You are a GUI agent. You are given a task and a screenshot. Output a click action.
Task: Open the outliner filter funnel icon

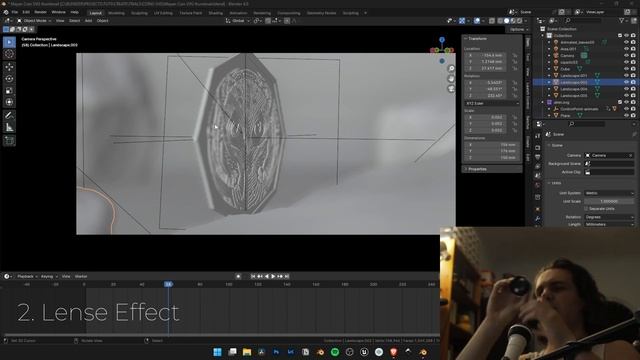pyautogui.click(x=622, y=20)
